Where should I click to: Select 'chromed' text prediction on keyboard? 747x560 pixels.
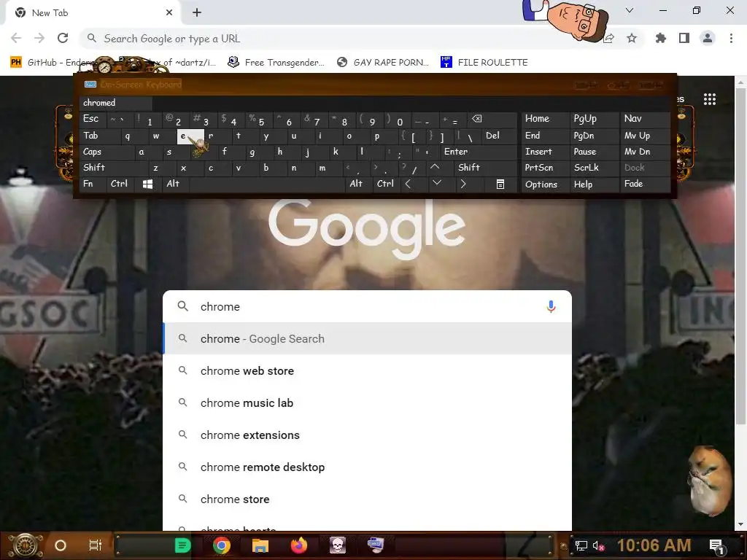115,103
